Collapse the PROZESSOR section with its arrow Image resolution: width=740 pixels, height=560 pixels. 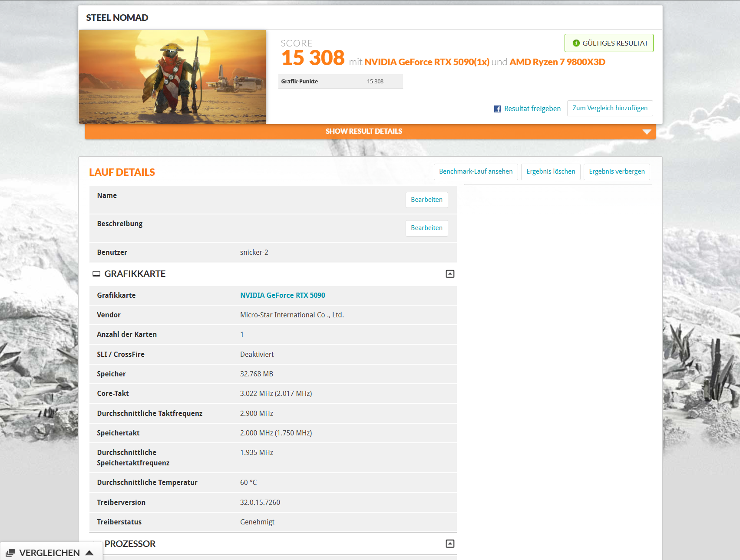point(450,544)
